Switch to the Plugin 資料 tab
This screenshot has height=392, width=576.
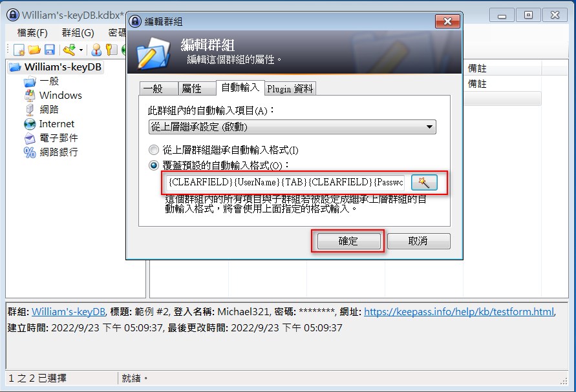coord(290,88)
